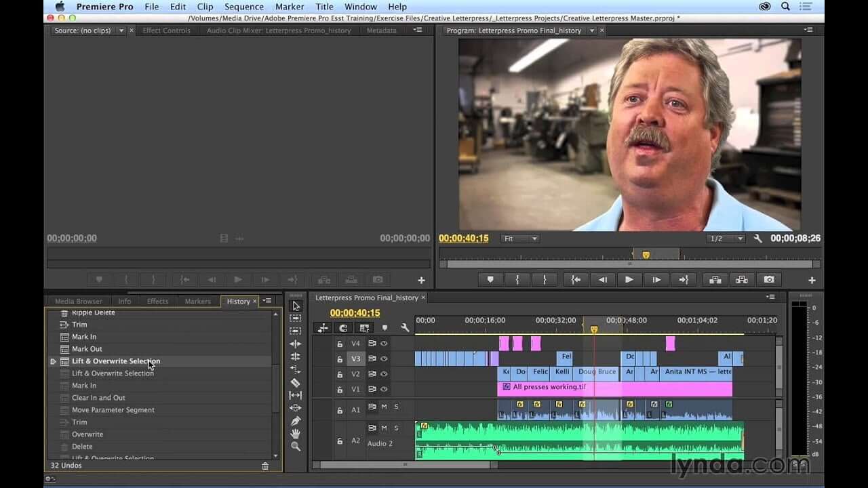868x488 pixels.
Task: Click the timeline nest sequences icon
Action: tap(323, 327)
